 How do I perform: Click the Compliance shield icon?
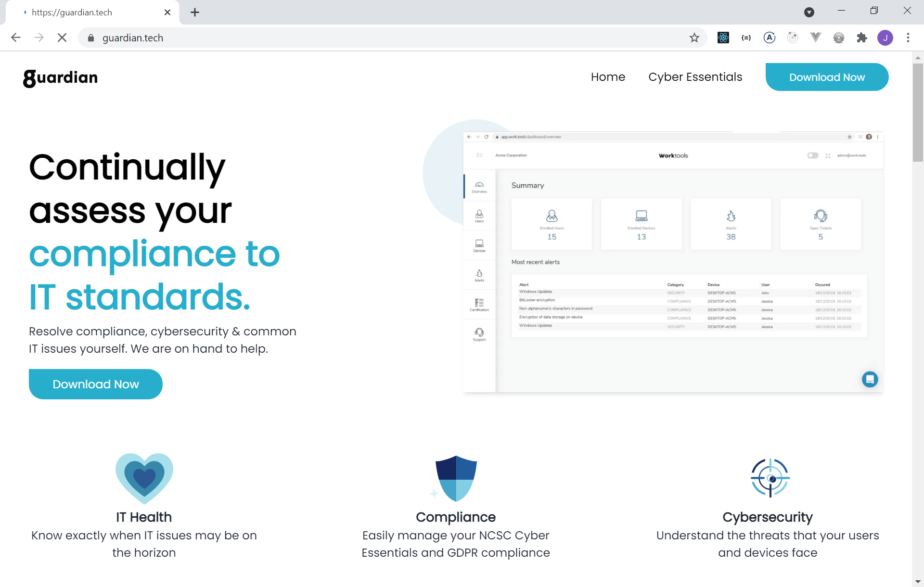[x=456, y=478]
